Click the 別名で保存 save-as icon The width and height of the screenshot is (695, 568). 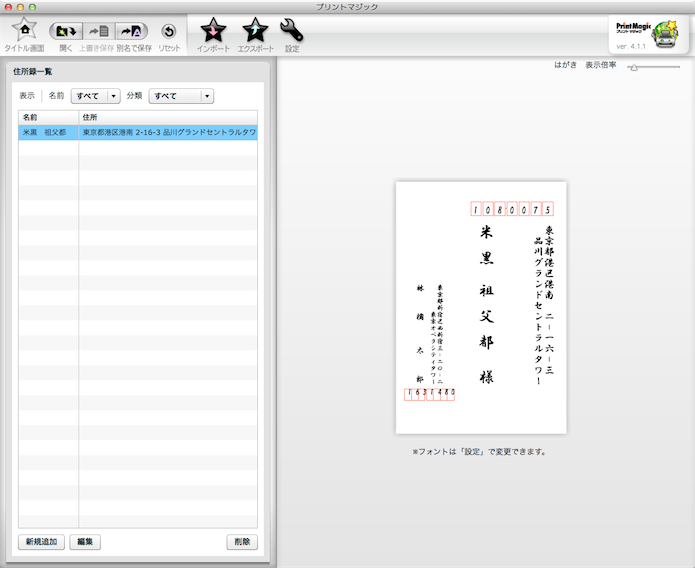click(132, 31)
